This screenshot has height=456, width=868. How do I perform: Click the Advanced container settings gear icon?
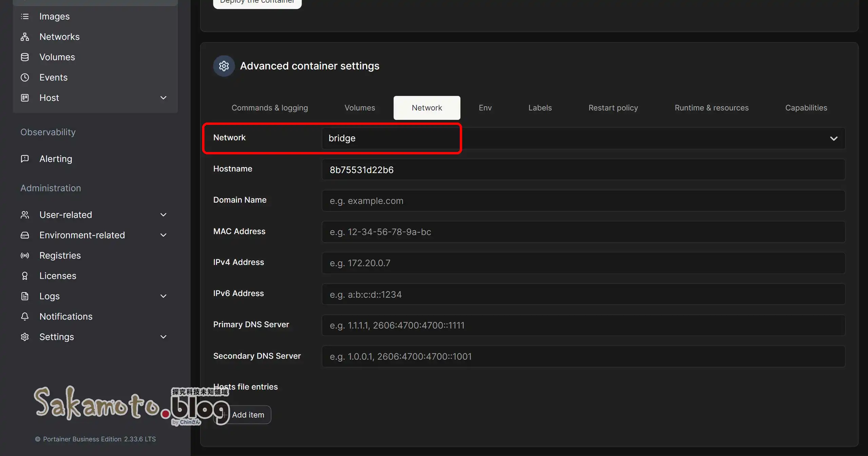[224, 66]
